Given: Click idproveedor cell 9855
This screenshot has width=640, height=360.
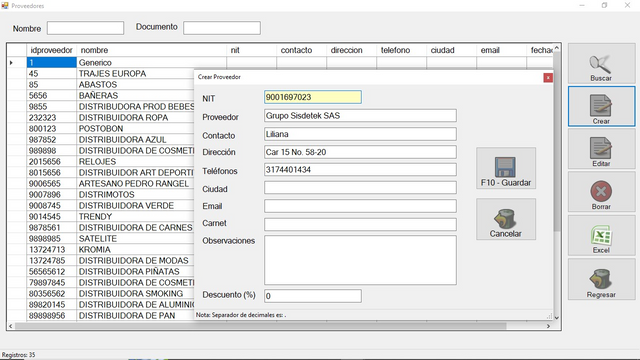Looking at the screenshot, I should click(51, 107).
